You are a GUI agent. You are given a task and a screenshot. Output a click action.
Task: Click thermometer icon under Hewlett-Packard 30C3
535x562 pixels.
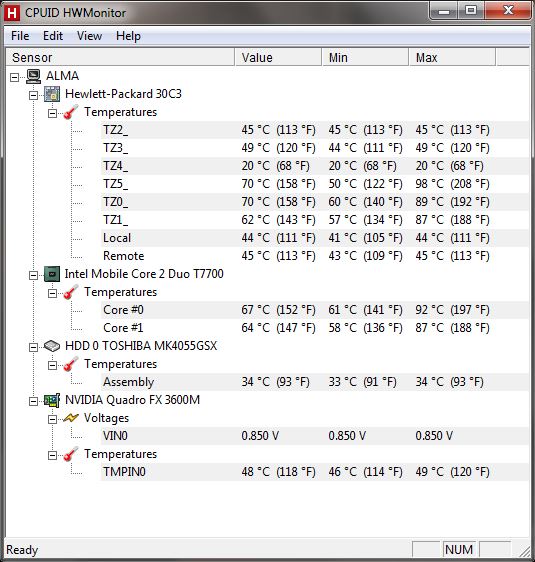click(x=71, y=112)
